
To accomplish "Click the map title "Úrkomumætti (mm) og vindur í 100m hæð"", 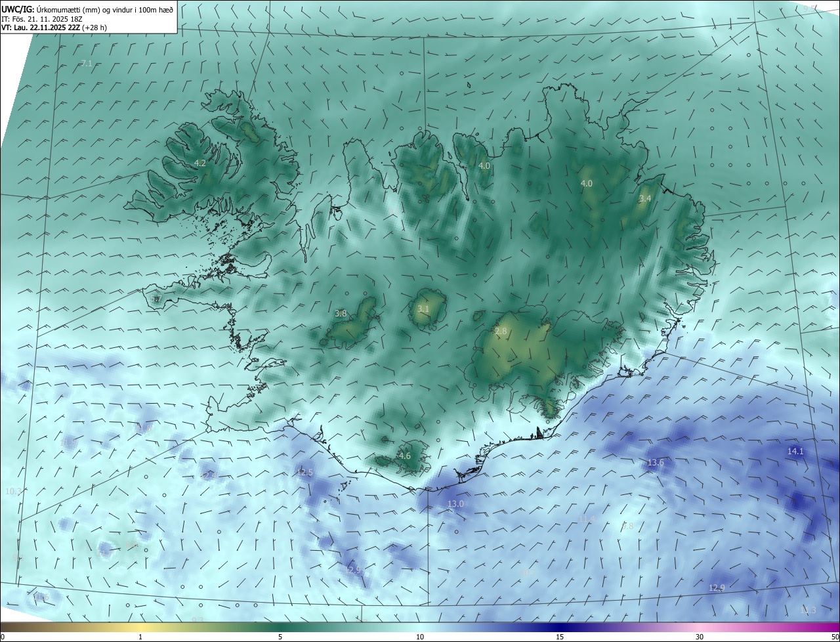I will point(104,9).
